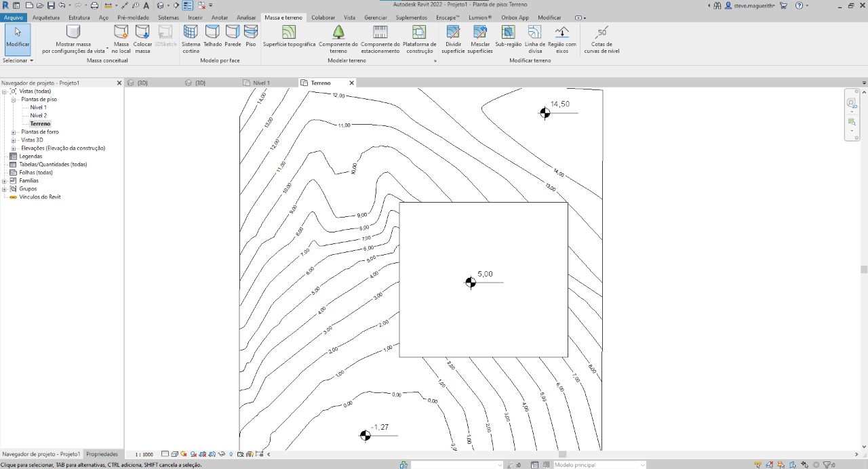
Task: Toggle temporary hide/isolate glasses icon
Action: tap(222, 454)
